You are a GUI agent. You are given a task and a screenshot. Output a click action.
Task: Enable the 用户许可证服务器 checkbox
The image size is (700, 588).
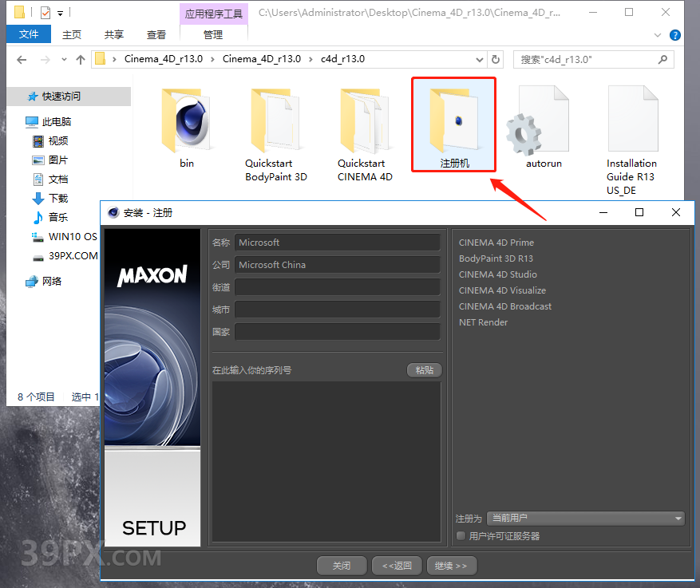click(461, 536)
